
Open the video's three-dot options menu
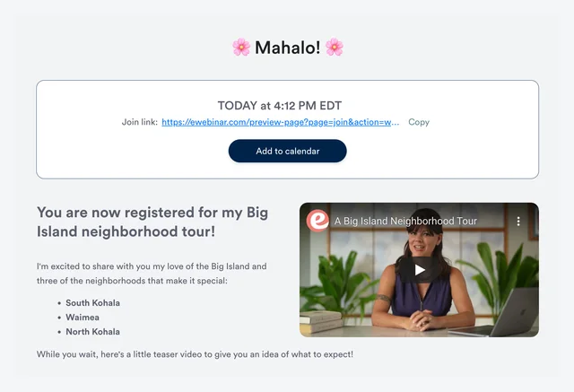pyautogui.click(x=518, y=221)
